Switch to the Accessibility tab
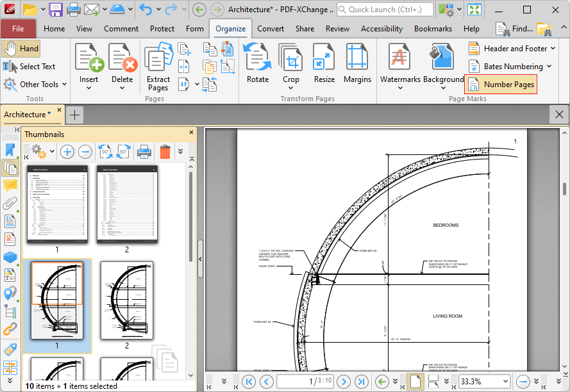 tap(381, 29)
